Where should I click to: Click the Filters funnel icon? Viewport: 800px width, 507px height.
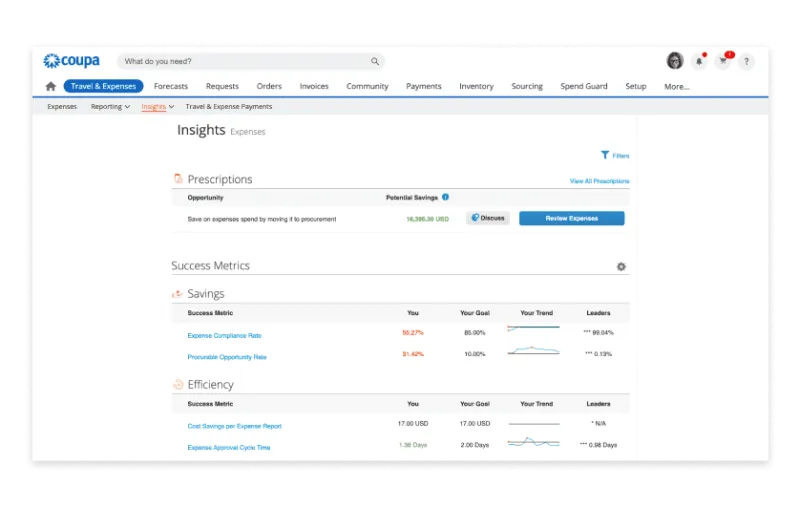point(605,155)
